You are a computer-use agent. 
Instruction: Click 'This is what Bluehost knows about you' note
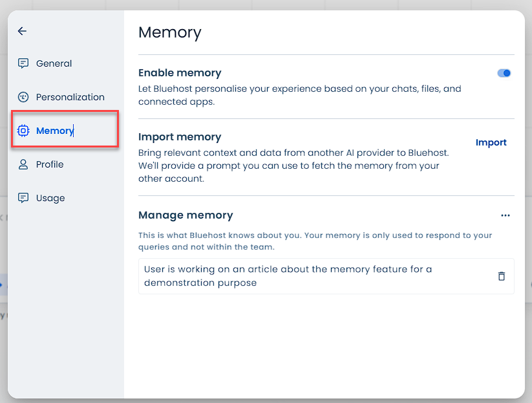point(315,241)
